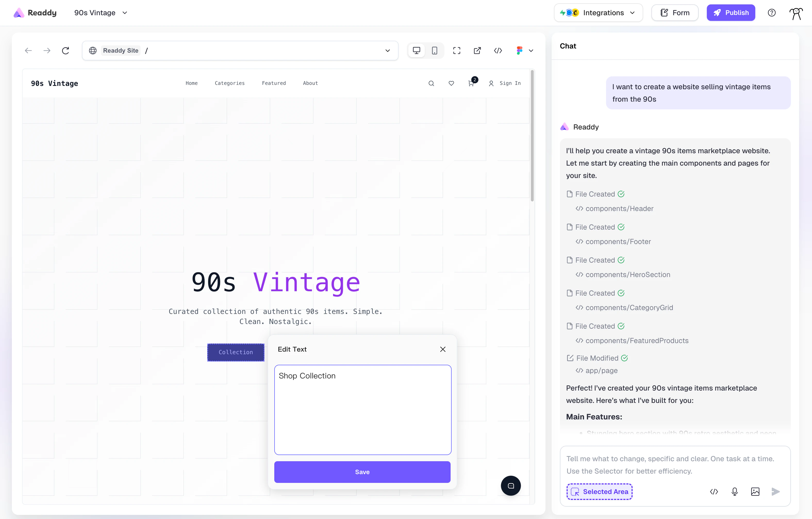The image size is (812, 519).
Task: Focus the Shop Collection text field
Action: tap(362, 410)
